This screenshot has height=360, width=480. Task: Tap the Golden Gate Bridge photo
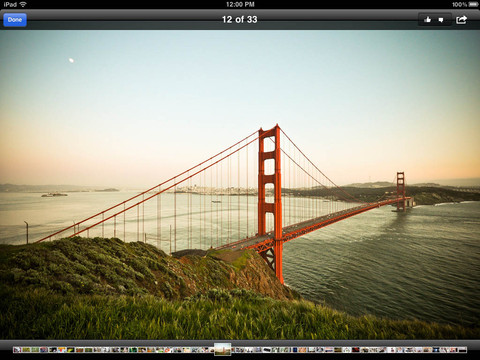pyautogui.click(x=240, y=185)
